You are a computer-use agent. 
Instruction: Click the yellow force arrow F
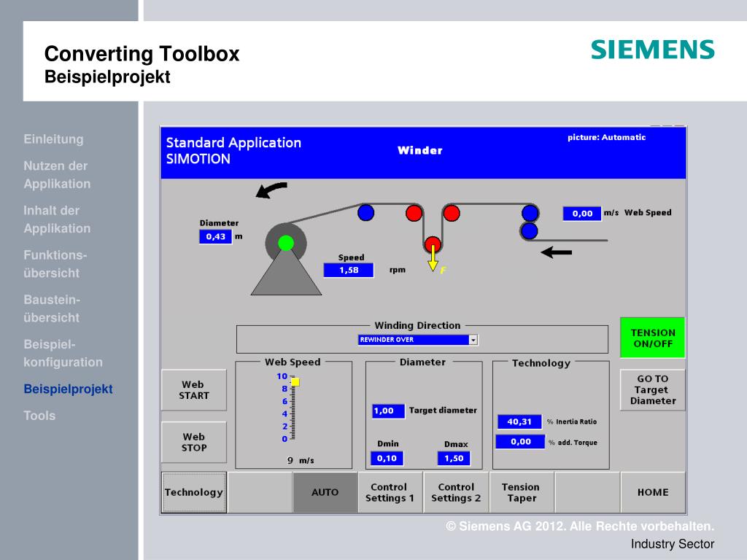pos(433,260)
